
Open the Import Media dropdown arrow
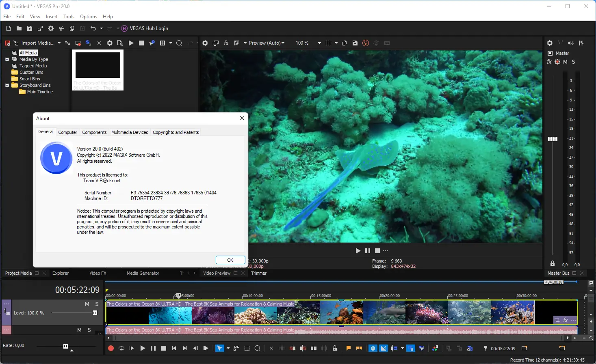59,43
